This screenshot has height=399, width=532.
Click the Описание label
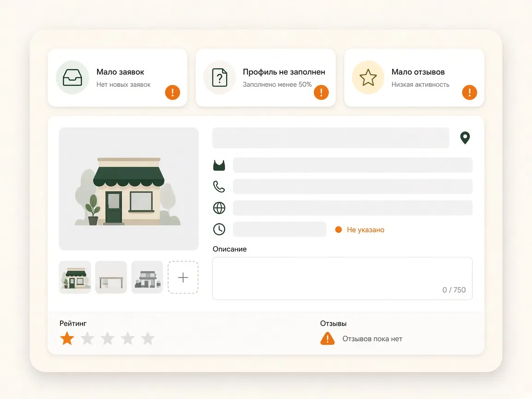click(230, 249)
